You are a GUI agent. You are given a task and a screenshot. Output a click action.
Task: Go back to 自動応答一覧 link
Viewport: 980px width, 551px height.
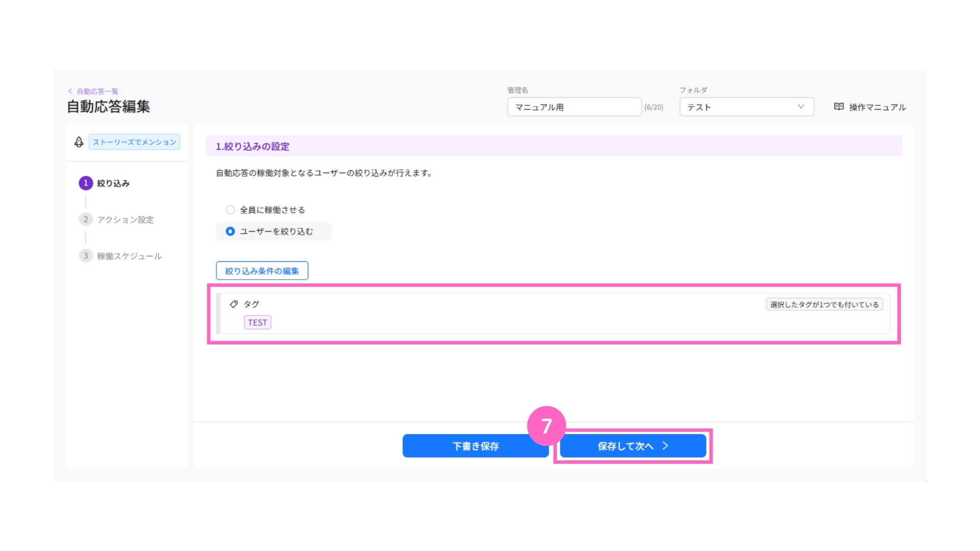tap(93, 91)
